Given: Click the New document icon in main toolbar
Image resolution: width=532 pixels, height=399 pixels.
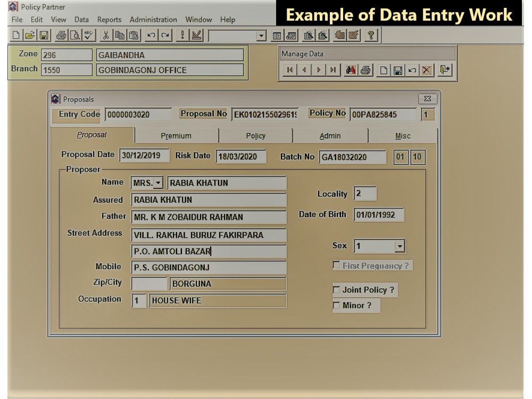Looking at the screenshot, I should pos(15,35).
